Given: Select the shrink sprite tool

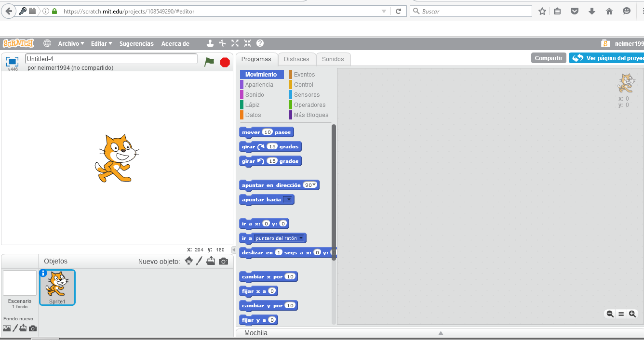Looking at the screenshot, I should click(247, 43).
